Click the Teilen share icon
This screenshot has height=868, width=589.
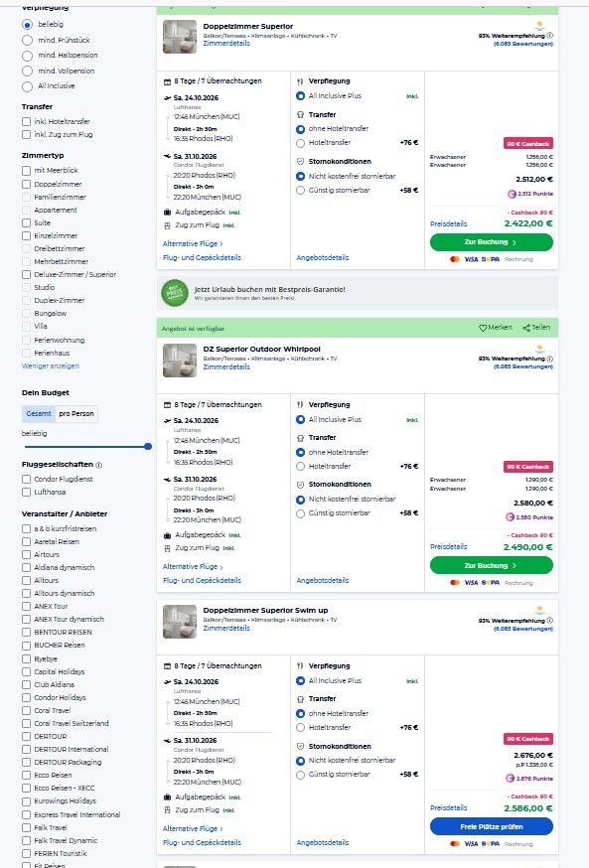pos(526,328)
